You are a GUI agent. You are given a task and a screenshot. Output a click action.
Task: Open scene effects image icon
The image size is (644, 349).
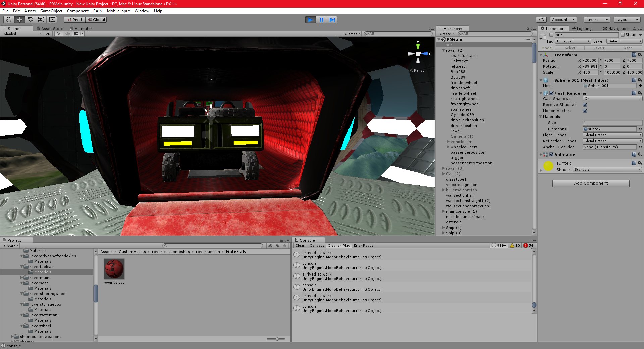(x=77, y=34)
